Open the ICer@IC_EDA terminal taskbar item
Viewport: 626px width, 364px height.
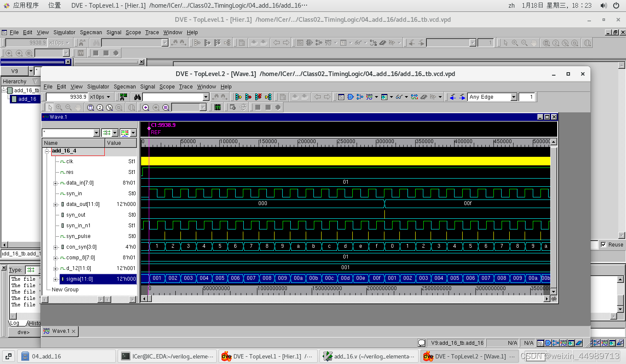coord(168,356)
